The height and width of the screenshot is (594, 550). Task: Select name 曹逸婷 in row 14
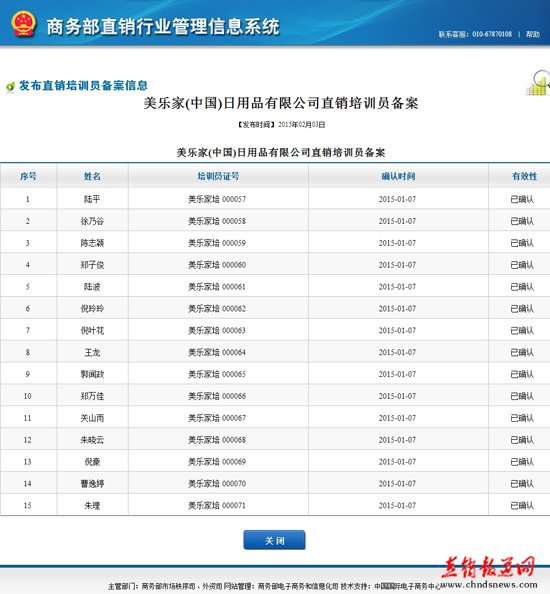click(x=92, y=483)
